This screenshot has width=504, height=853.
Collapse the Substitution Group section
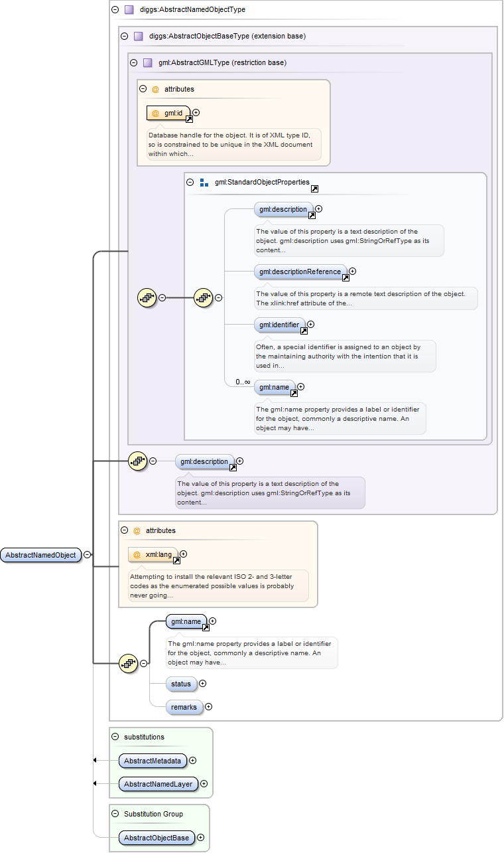coord(115,814)
